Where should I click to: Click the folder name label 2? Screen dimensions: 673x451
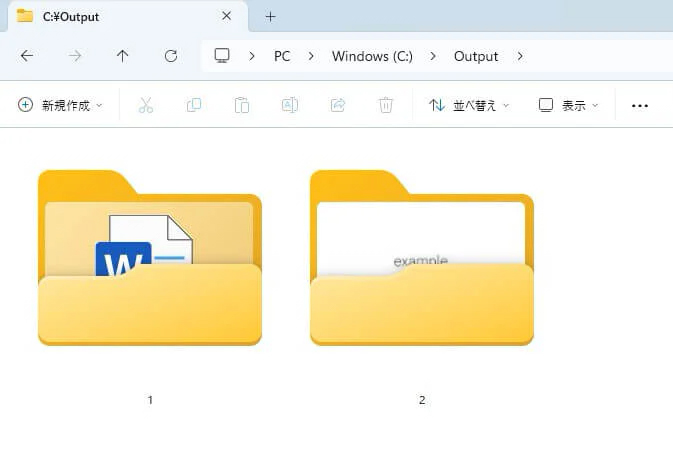click(x=422, y=400)
